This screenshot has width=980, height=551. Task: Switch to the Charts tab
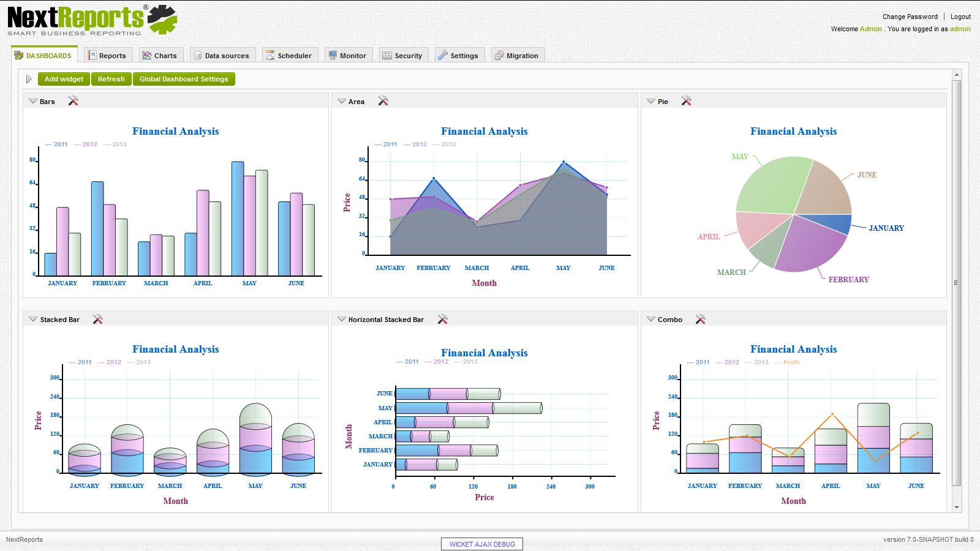(160, 55)
